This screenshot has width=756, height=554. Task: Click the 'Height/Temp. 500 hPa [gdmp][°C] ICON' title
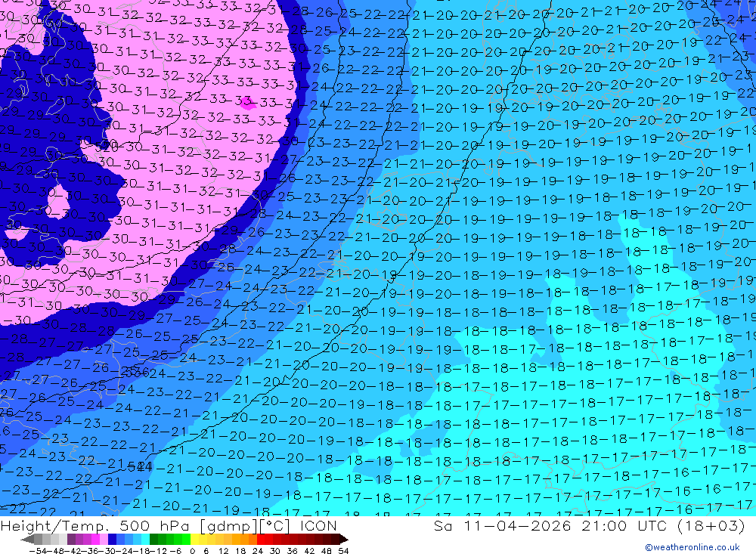tap(169, 525)
